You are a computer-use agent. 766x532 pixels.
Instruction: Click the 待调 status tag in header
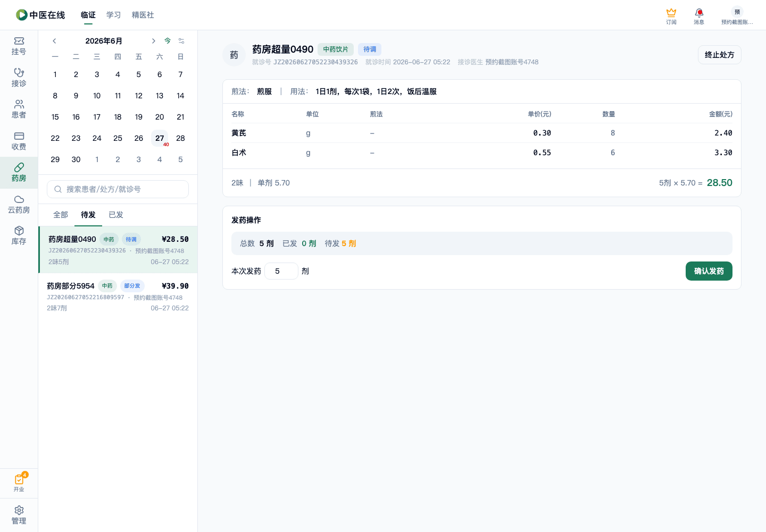point(370,49)
